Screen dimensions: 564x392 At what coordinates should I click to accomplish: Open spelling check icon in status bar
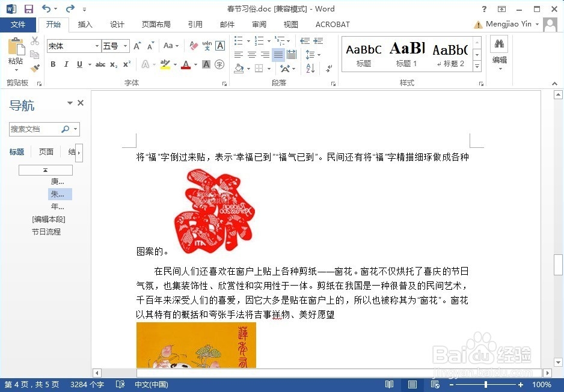click(x=120, y=384)
